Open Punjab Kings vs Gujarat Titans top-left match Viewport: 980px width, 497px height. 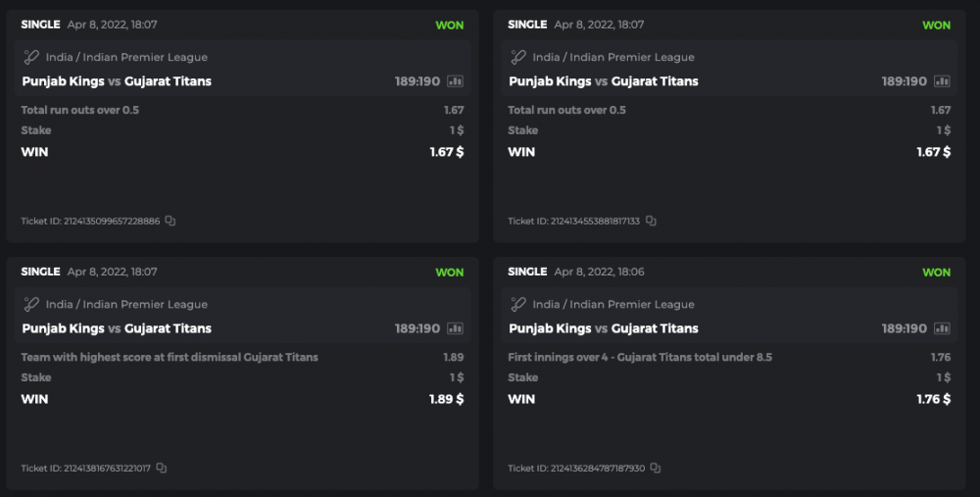pos(117,81)
